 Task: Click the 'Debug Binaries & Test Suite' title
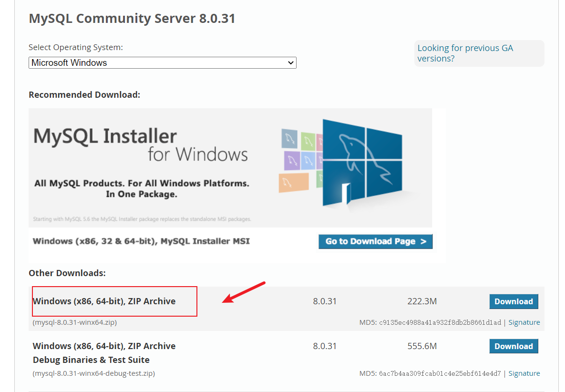pos(91,360)
